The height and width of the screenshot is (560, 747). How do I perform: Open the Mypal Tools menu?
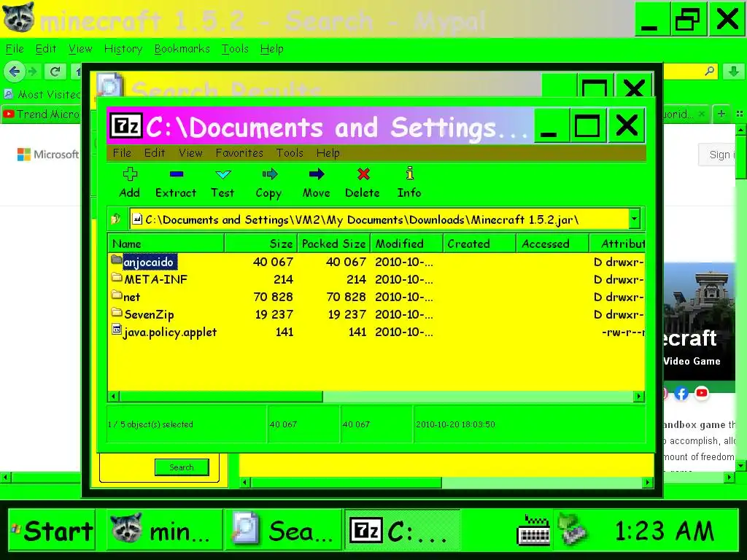(235, 49)
